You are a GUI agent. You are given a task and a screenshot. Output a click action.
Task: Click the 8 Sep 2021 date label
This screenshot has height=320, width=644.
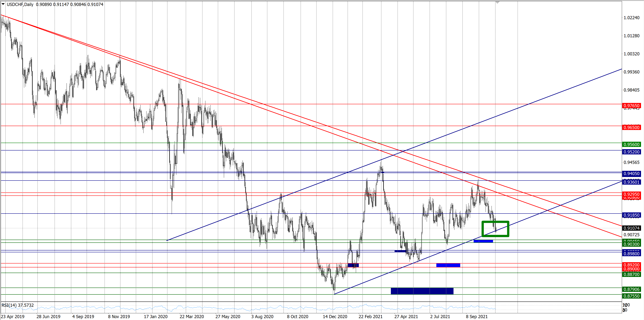pyautogui.click(x=476, y=316)
